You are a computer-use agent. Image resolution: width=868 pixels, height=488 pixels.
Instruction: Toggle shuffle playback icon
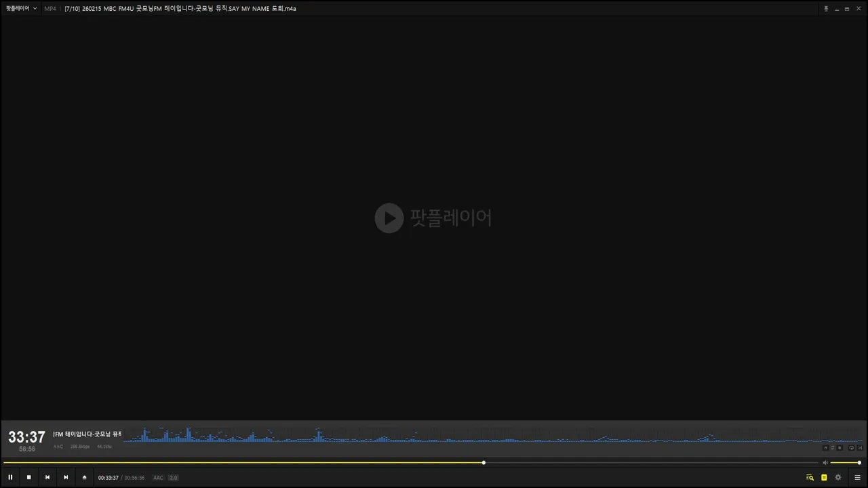[860, 448]
